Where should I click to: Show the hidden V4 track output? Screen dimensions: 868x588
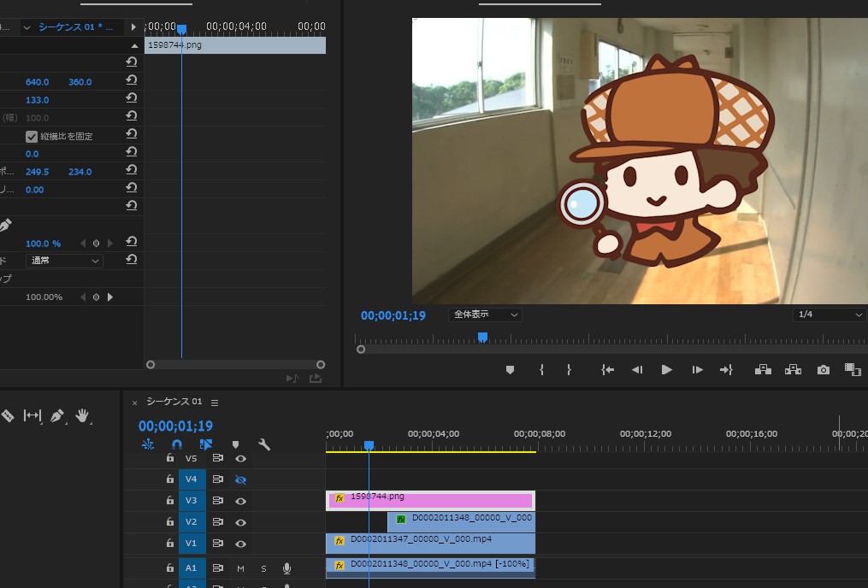(241, 479)
